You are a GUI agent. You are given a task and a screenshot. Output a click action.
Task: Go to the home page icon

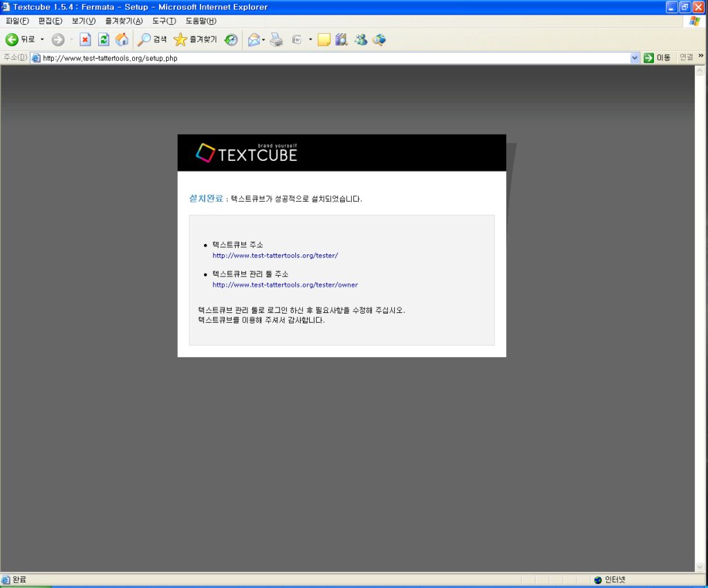pos(122,39)
